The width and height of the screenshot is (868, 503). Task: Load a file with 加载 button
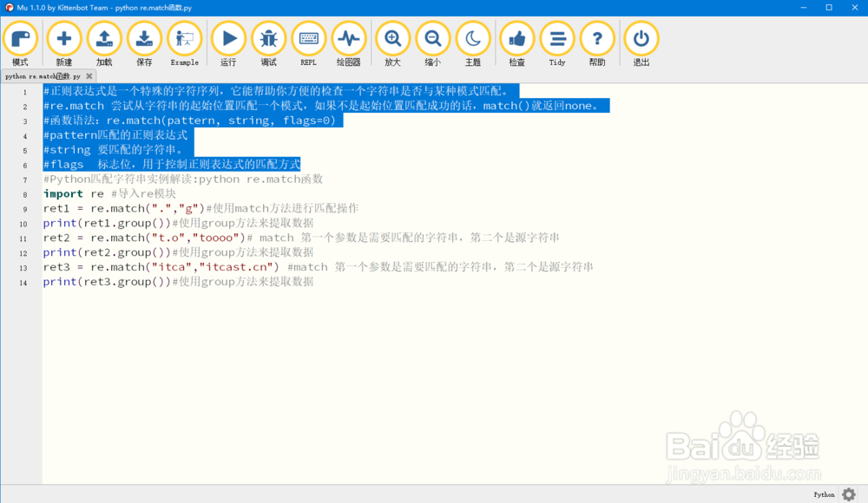[x=104, y=43]
